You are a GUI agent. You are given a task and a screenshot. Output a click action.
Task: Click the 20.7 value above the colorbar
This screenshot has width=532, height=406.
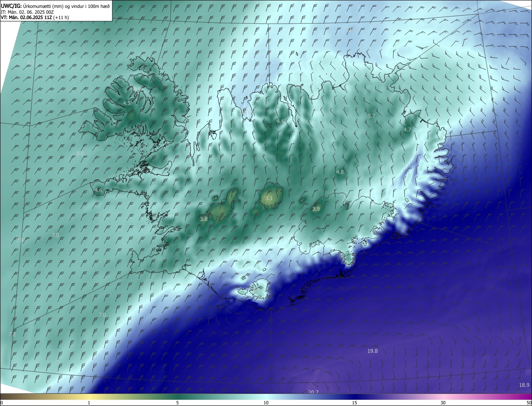pyautogui.click(x=313, y=392)
